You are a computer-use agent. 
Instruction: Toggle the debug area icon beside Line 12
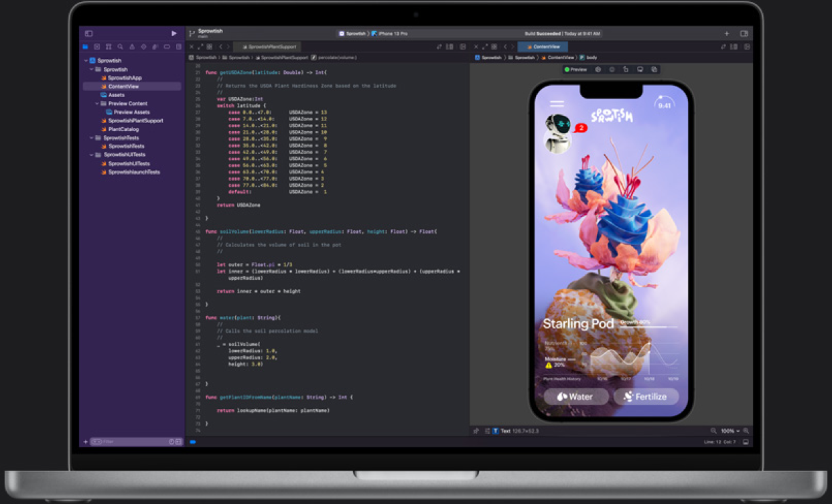tap(746, 442)
